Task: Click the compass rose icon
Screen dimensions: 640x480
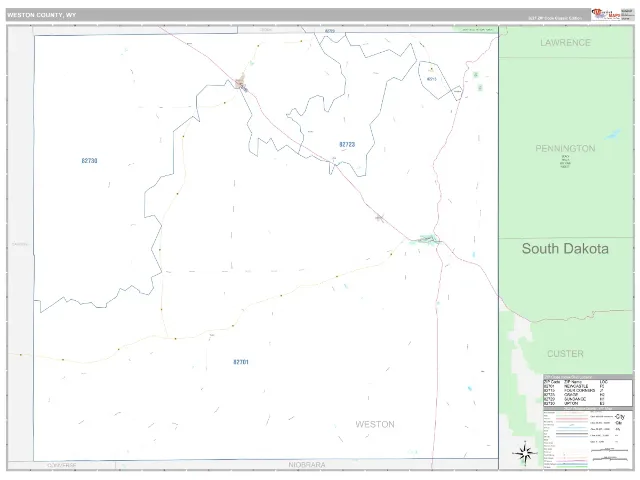Action: tap(526, 453)
